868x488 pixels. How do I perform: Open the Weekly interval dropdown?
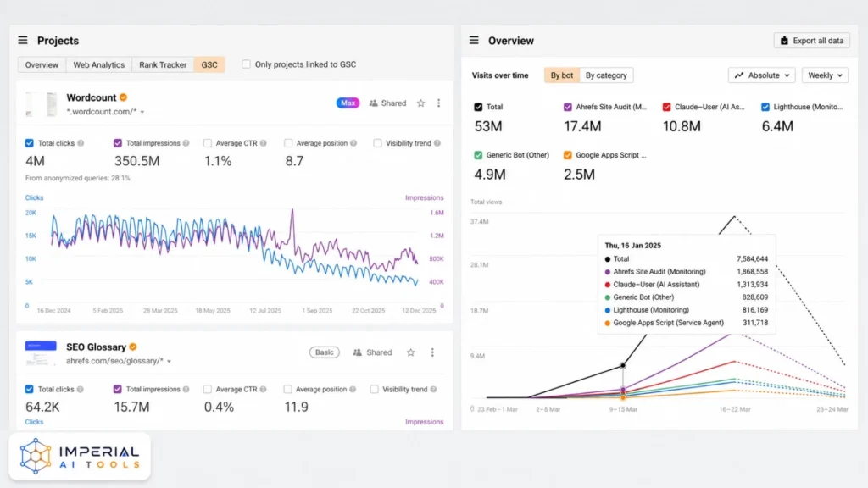(825, 75)
